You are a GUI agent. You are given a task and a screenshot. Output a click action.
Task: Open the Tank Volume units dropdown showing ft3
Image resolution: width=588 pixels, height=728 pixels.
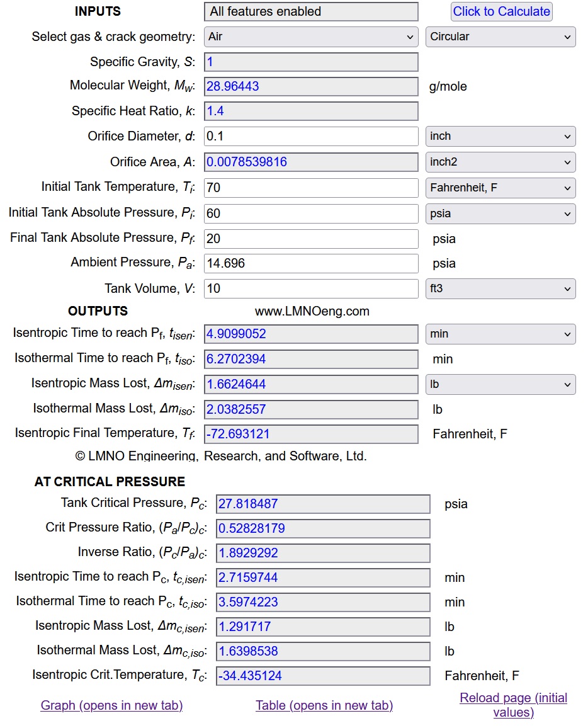(x=500, y=288)
